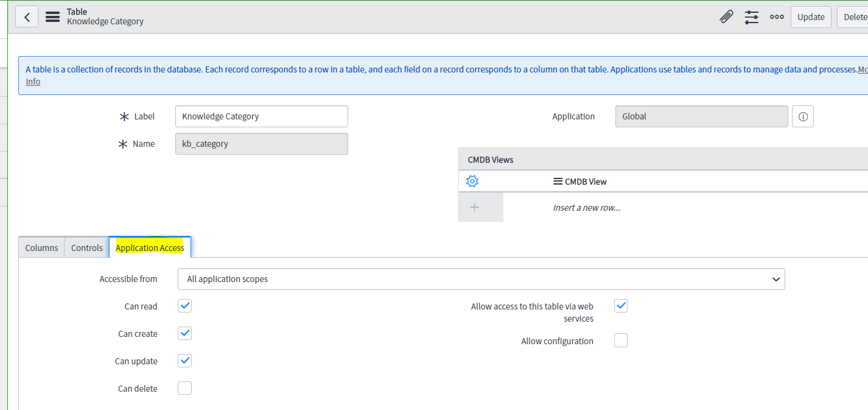Open attachments with the paperclip icon

click(x=726, y=16)
